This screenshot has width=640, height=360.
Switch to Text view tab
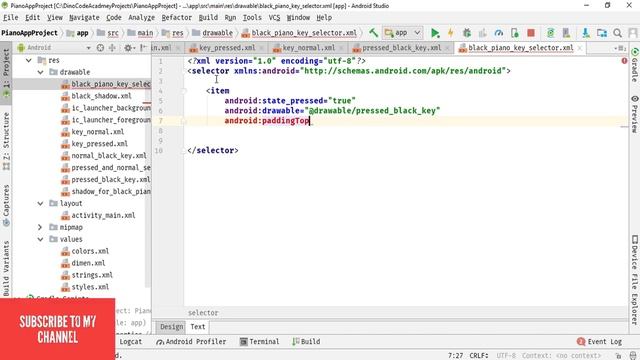(198, 327)
